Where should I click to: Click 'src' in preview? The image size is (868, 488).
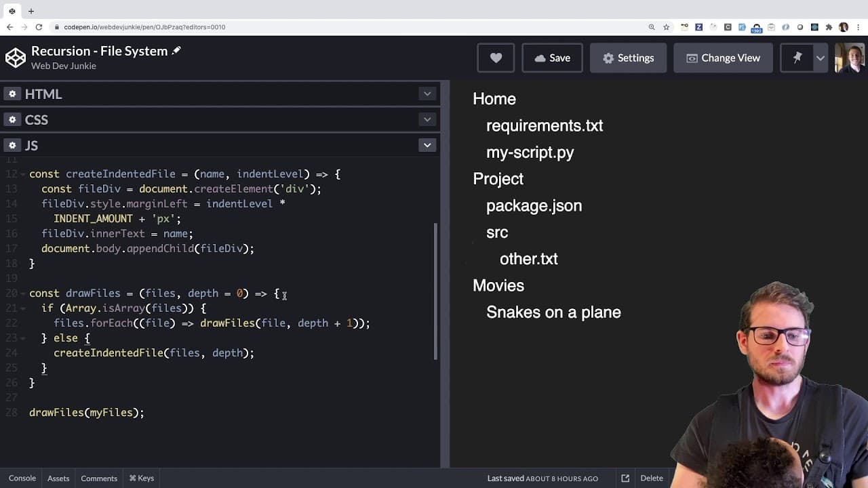click(x=497, y=232)
